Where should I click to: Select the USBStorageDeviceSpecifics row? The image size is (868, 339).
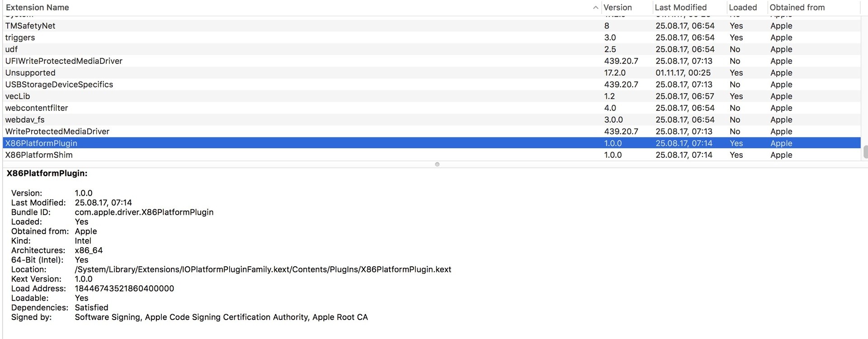tap(432, 85)
